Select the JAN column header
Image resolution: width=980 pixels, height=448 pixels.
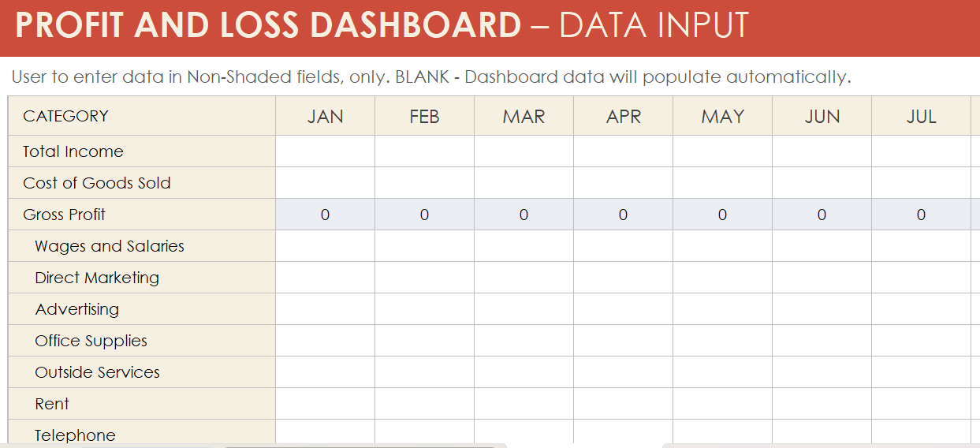point(325,117)
